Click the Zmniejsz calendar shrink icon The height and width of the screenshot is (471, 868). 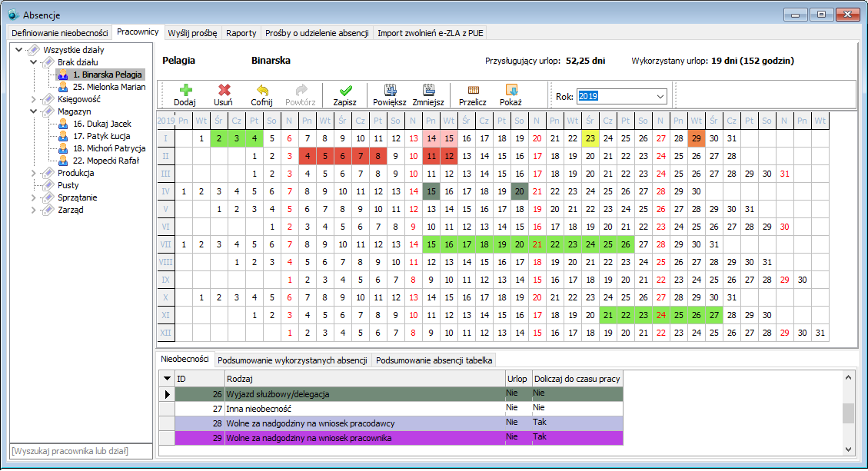tap(428, 90)
